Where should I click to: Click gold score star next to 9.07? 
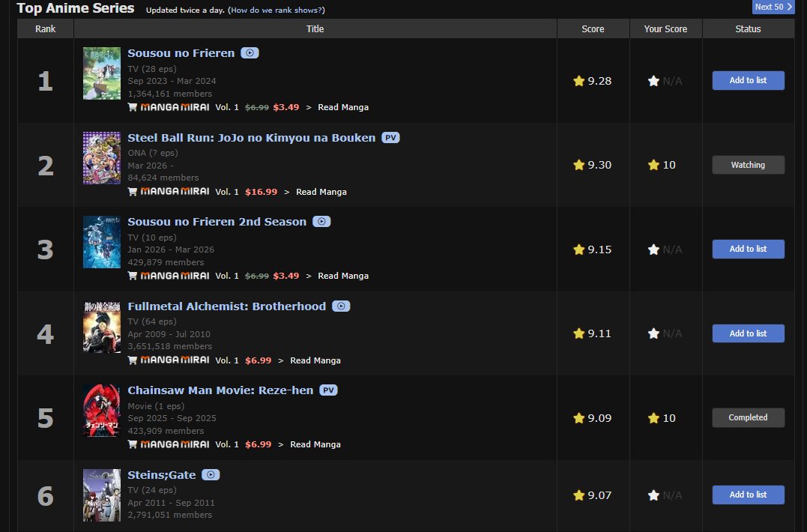579,495
